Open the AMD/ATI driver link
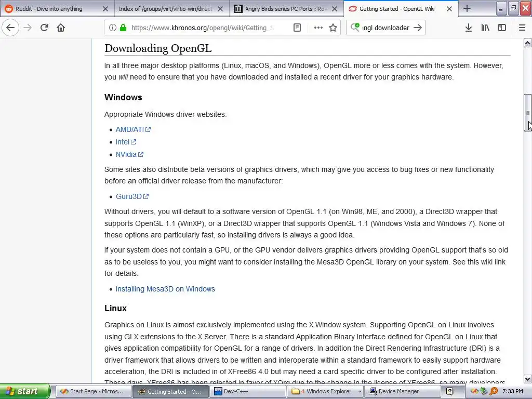 tap(133, 129)
